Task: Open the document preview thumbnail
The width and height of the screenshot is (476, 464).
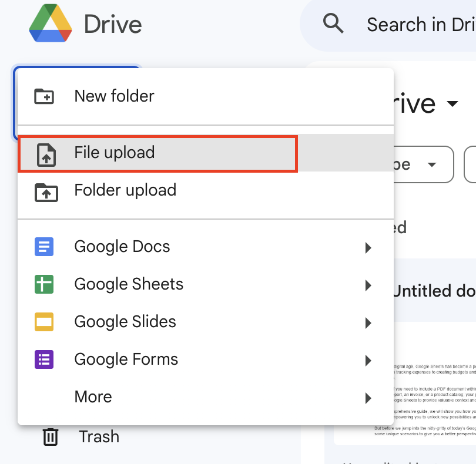Action: [405, 383]
